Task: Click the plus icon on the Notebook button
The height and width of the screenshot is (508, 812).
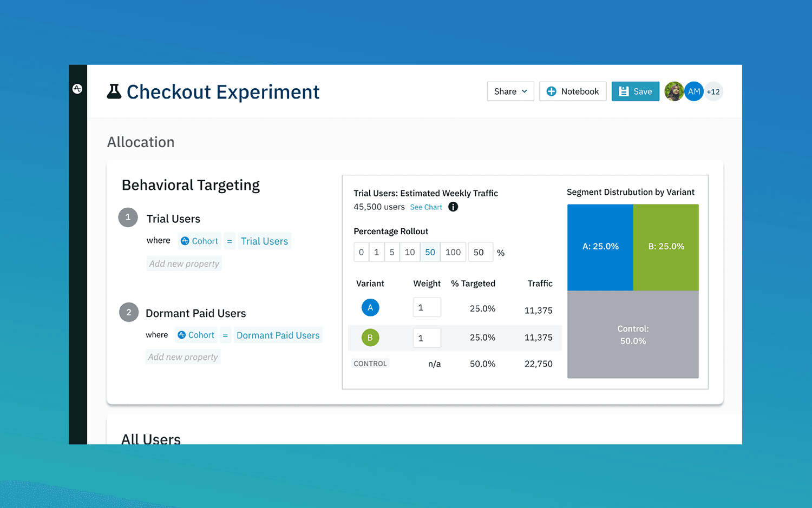Action: tap(551, 91)
